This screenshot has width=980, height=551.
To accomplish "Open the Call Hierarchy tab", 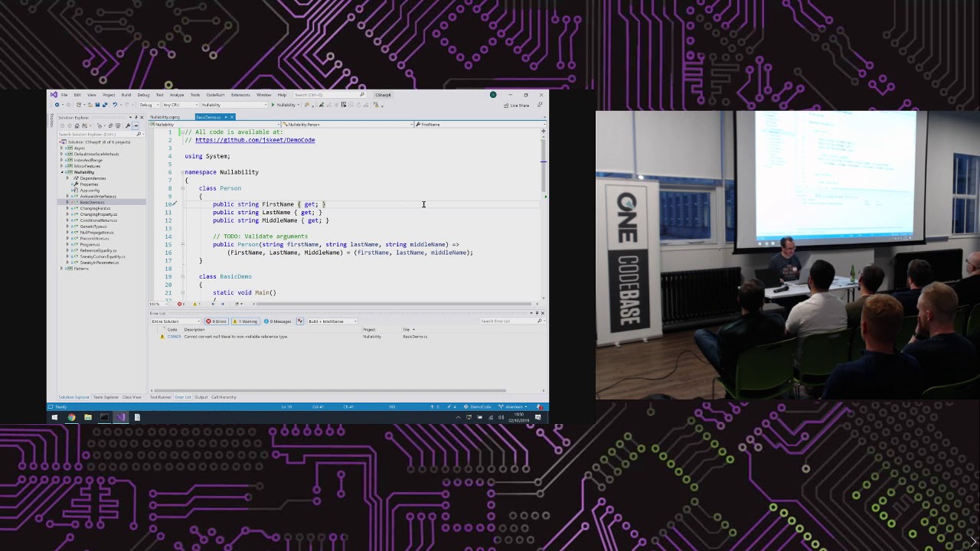I will [x=224, y=397].
